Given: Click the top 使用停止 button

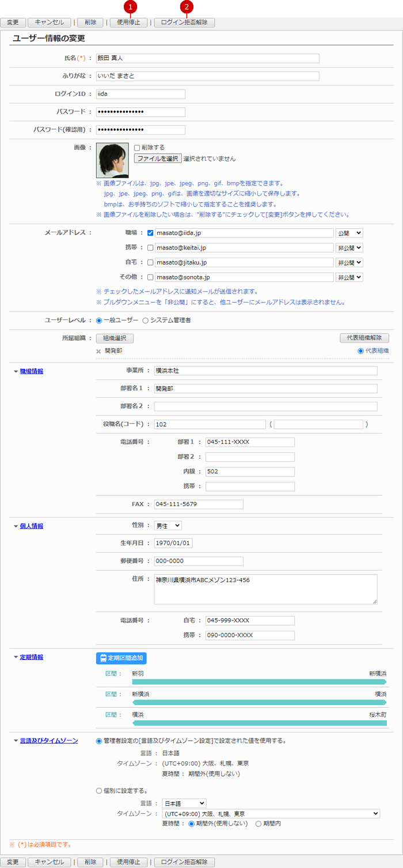Looking at the screenshot, I should tap(128, 22).
